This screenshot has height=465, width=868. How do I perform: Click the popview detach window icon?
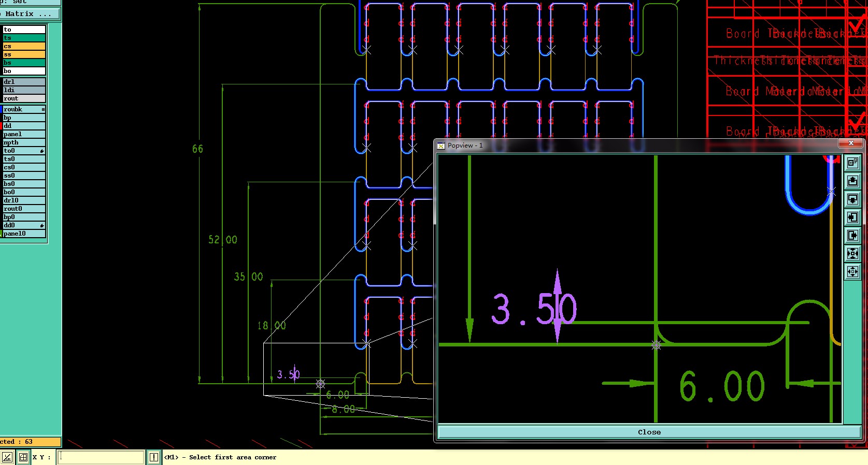coord(852,163)
